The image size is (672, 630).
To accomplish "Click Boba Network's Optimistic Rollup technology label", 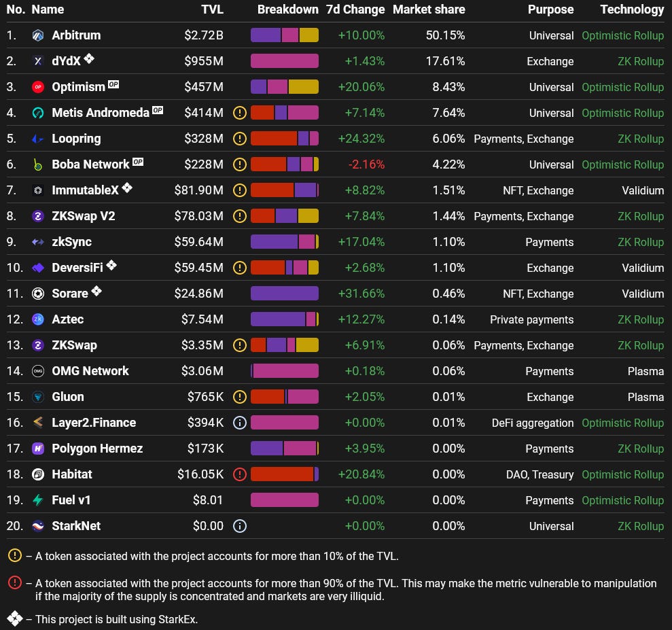I will point(622,164).
